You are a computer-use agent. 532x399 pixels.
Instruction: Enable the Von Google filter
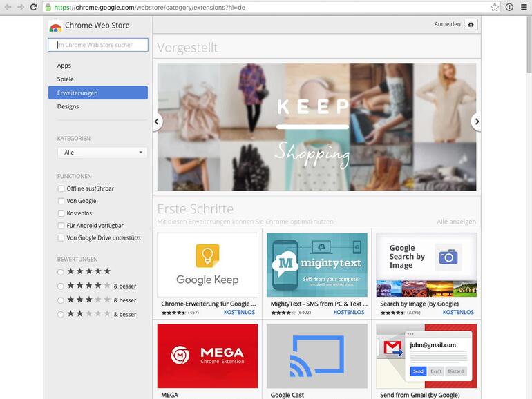(61, 201)
